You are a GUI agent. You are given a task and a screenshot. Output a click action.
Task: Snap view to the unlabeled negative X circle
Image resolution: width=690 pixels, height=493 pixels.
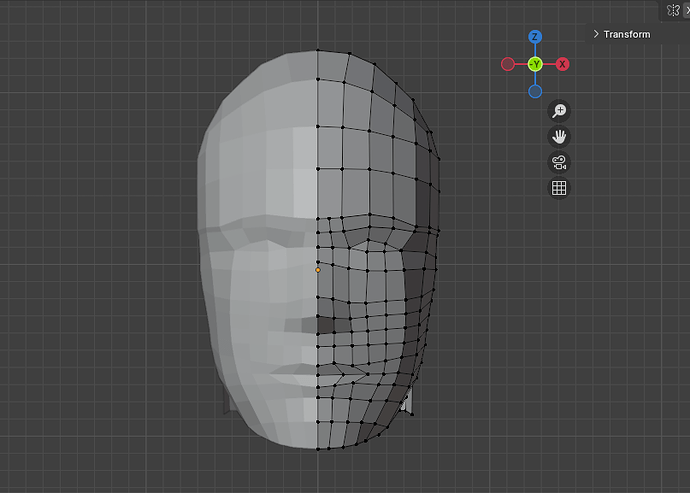tap(508, 64)
